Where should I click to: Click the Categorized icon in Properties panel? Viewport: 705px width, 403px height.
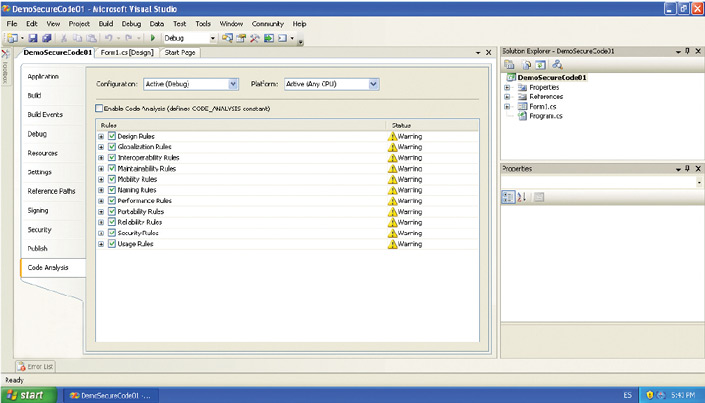[508, 197]
